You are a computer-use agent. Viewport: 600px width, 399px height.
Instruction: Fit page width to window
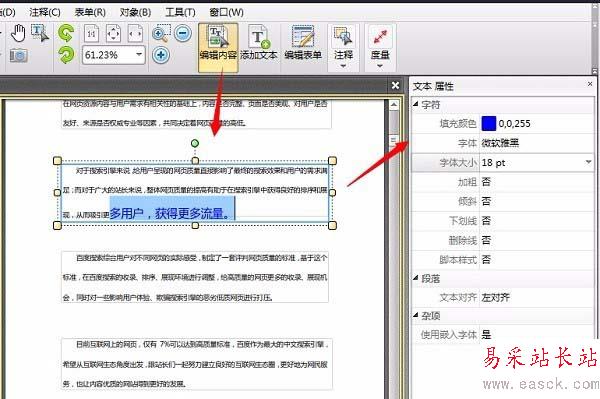[135, 34]
